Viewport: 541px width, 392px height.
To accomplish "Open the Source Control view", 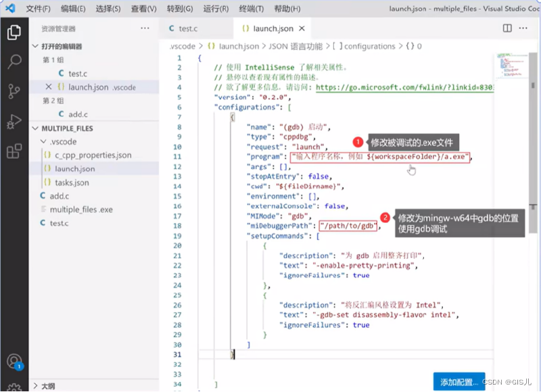I will 14,92.
